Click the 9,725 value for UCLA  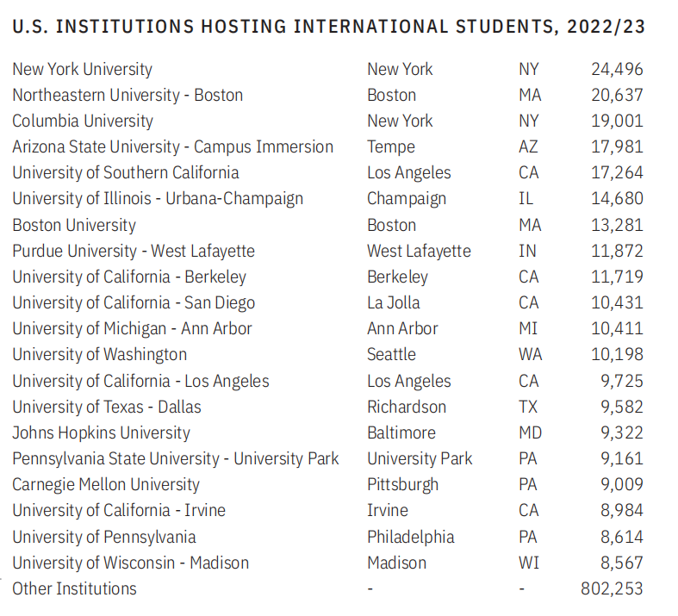[x=622, y=382]
